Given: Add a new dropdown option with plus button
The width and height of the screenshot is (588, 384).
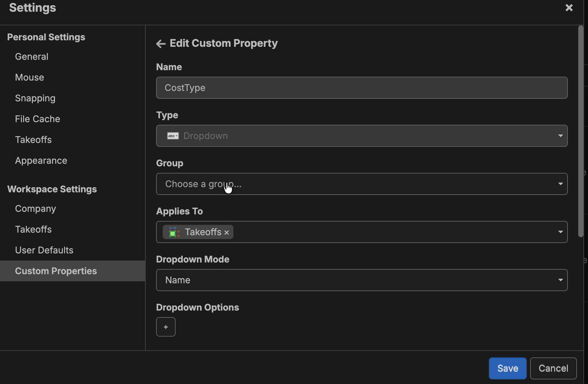Looking at the screenshot, I should [166, 327].
